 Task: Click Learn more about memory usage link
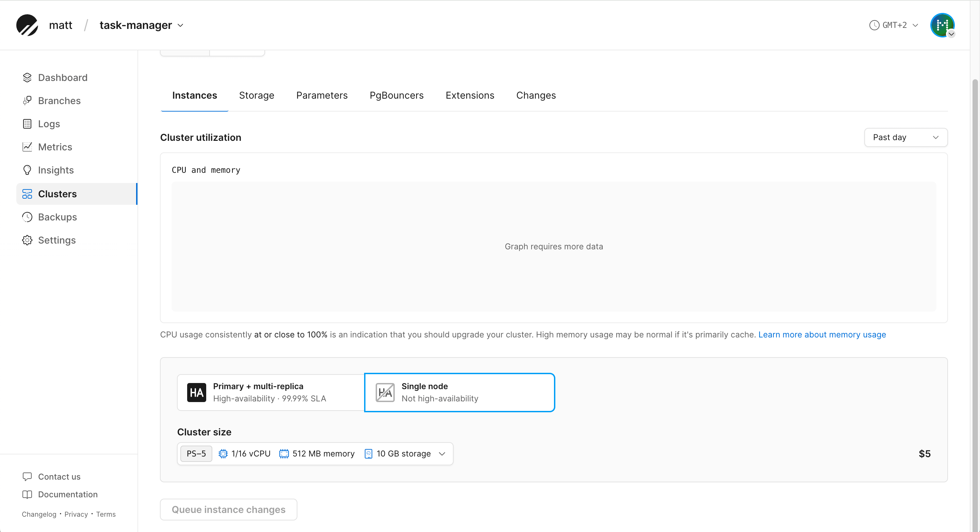[x=822, y=335]
